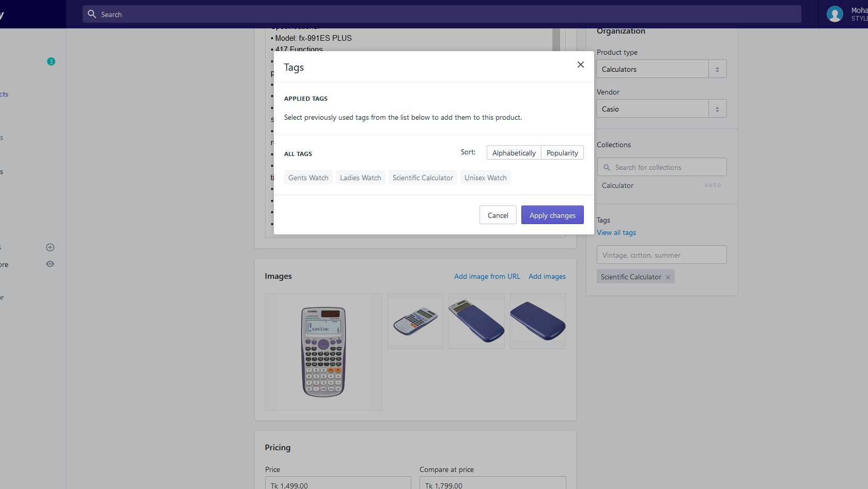The image size is (868, 489).
Task: Open the Product type dropdown
Action: [661, 69]
